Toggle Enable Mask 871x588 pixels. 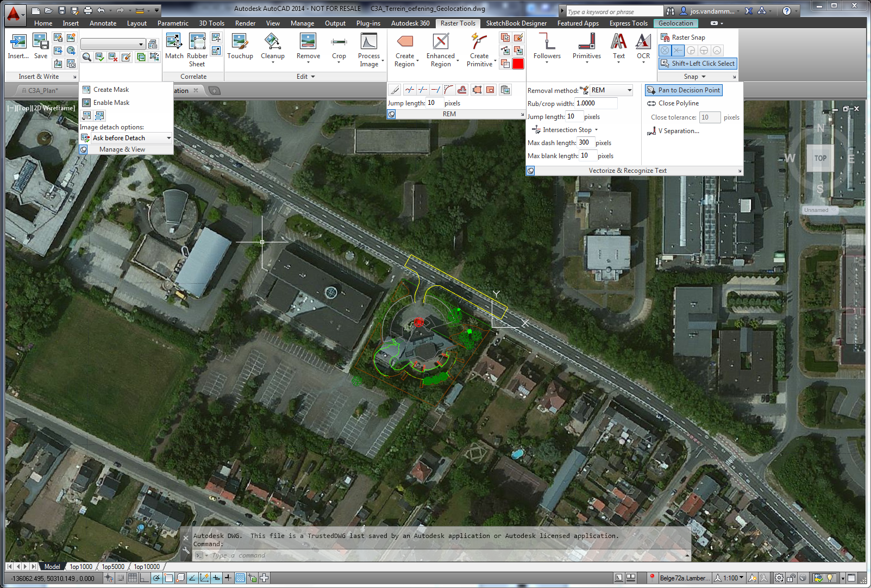(x=106, y=103)
